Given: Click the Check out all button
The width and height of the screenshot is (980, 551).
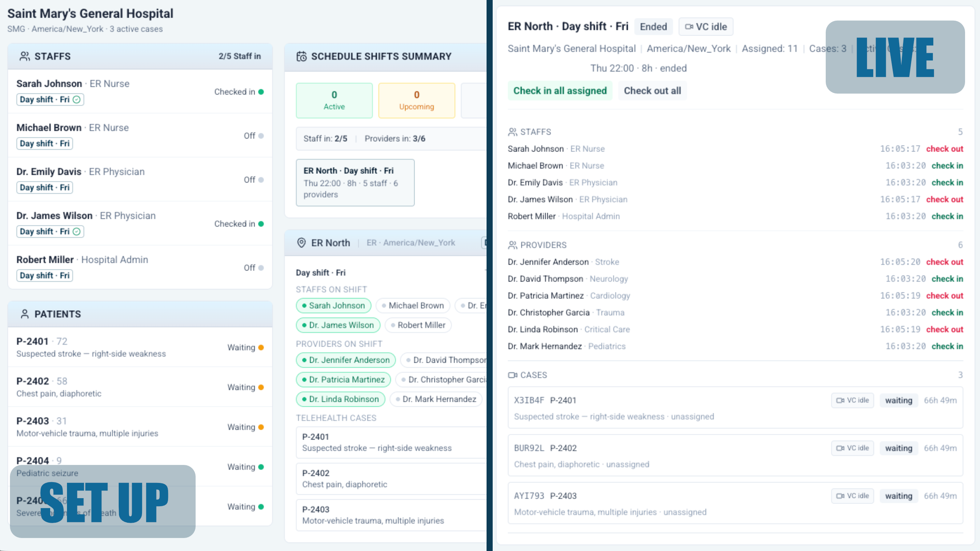Looking at the screenshot, I should coord(652,91).
